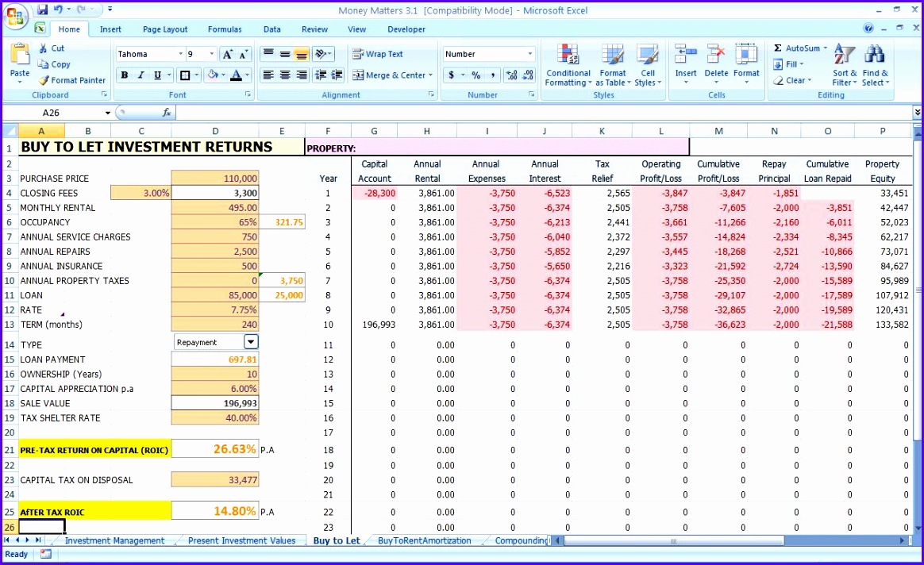Click Delete cells button

pos(716,63)
